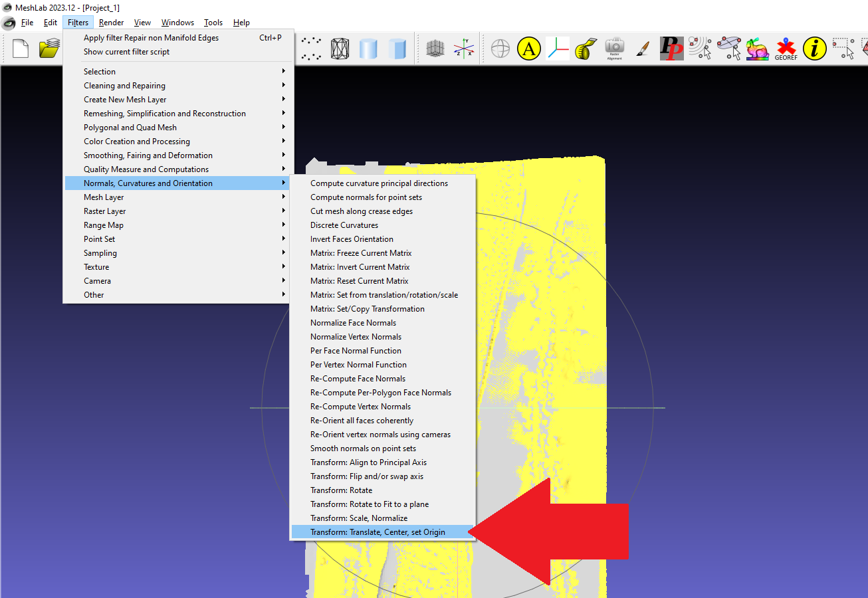
Task: Close the Filters menu in menu bar
Action: tap(78, 23)
